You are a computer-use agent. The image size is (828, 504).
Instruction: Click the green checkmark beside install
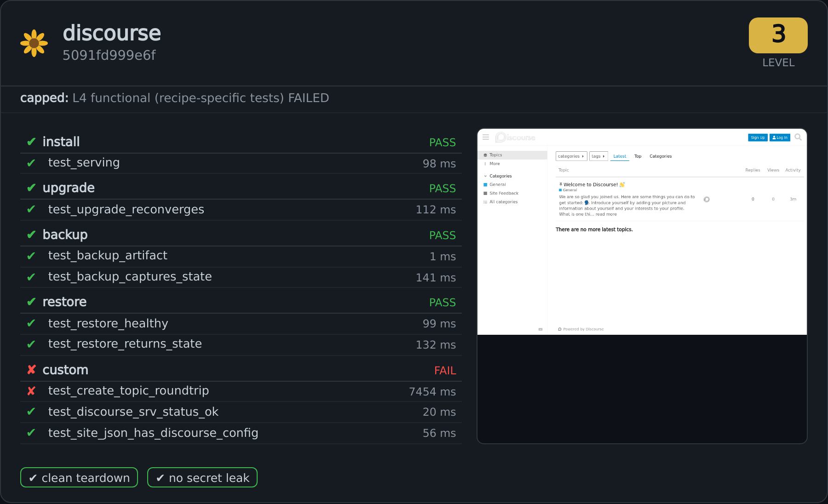click(x=31, y=142)
